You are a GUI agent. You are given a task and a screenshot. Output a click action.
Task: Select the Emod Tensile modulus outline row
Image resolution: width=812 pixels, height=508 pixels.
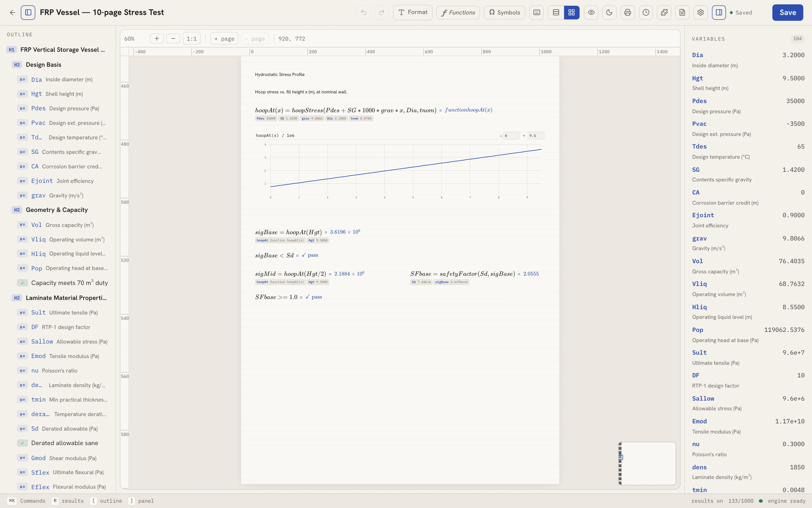coord(63,356)
